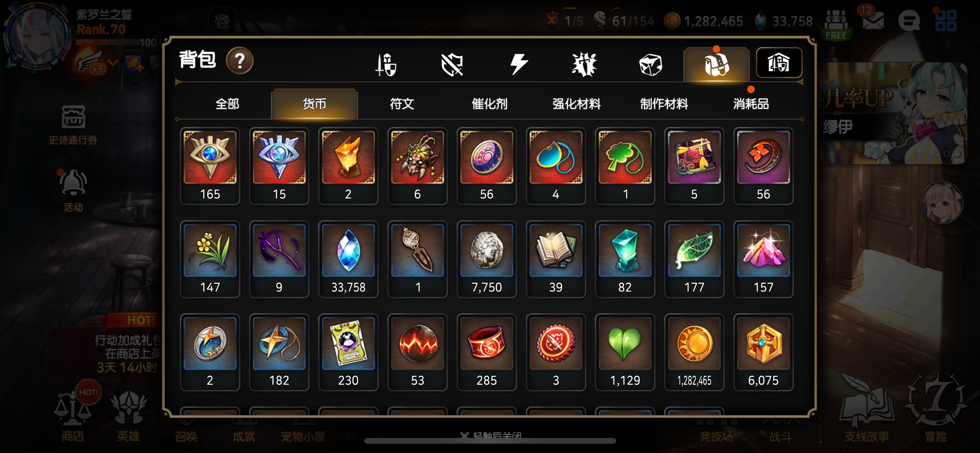Select the golden eye item with 165
980x453 pixels.
(210, 166)
